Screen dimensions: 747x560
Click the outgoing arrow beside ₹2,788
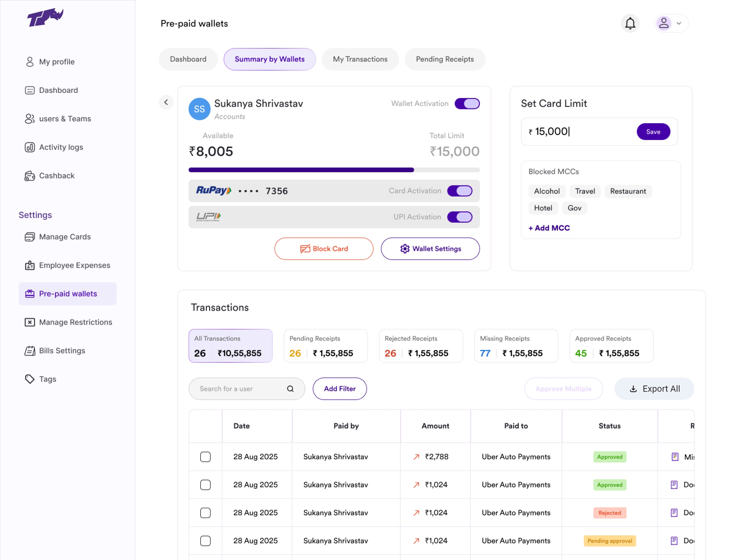tap(416, 457)
